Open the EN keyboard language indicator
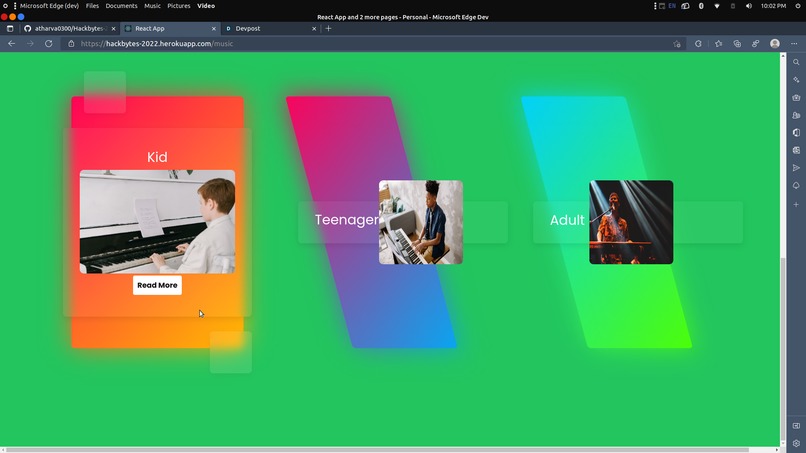Viewport: 806px width, 453px height. 672,6
